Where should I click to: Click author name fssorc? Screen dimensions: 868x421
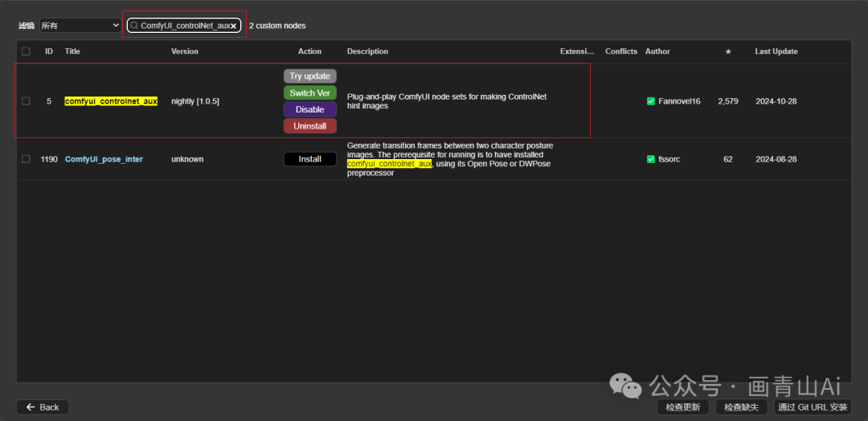coord(669,159)
